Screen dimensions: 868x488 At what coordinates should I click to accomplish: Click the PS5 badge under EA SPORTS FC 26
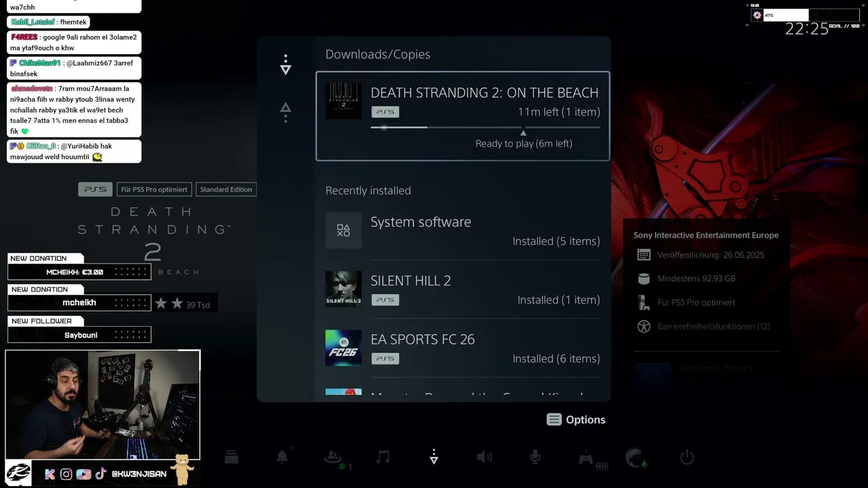coord(385,359)
